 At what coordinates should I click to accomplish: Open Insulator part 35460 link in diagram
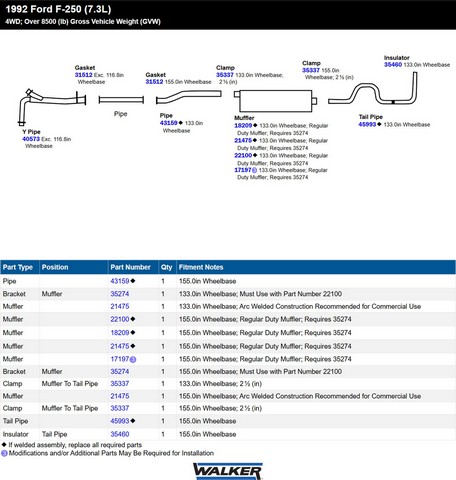pos(393,65)
